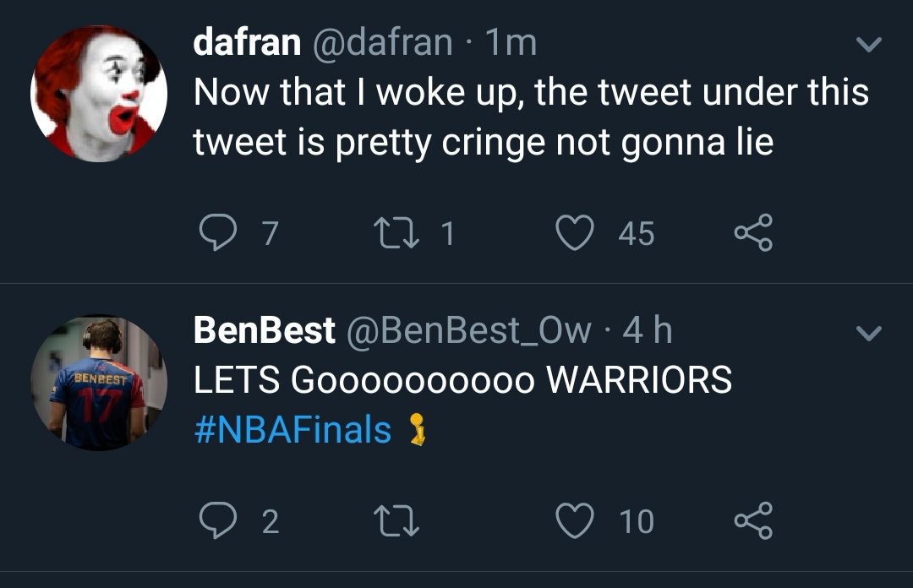Like dafran's cringe tweet

(577, 233)
